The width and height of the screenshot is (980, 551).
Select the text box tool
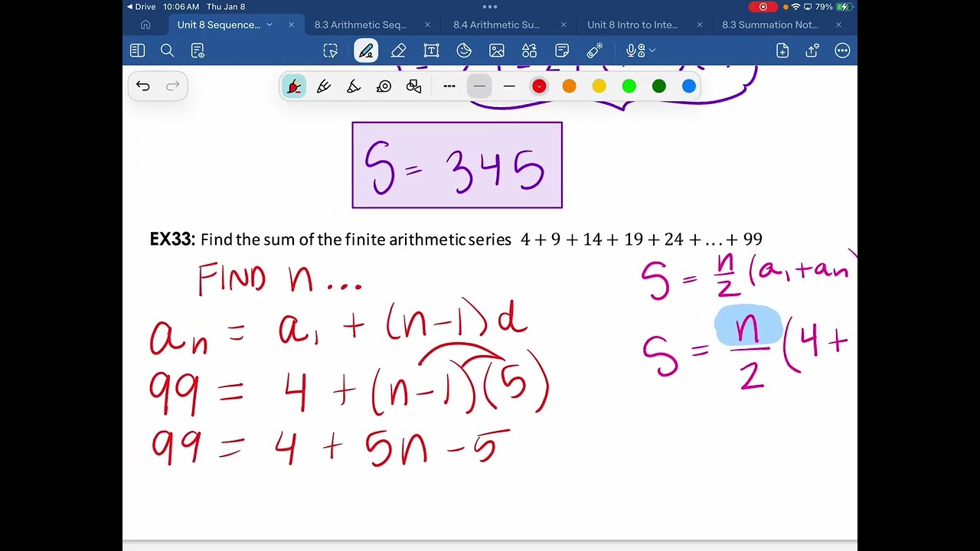click(x=431, y=51)
